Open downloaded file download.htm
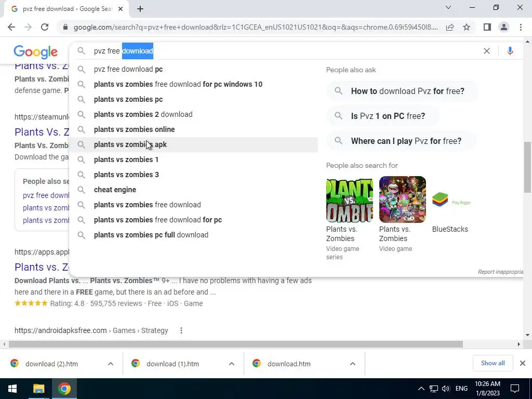The image size is (532, 399). 289,364
